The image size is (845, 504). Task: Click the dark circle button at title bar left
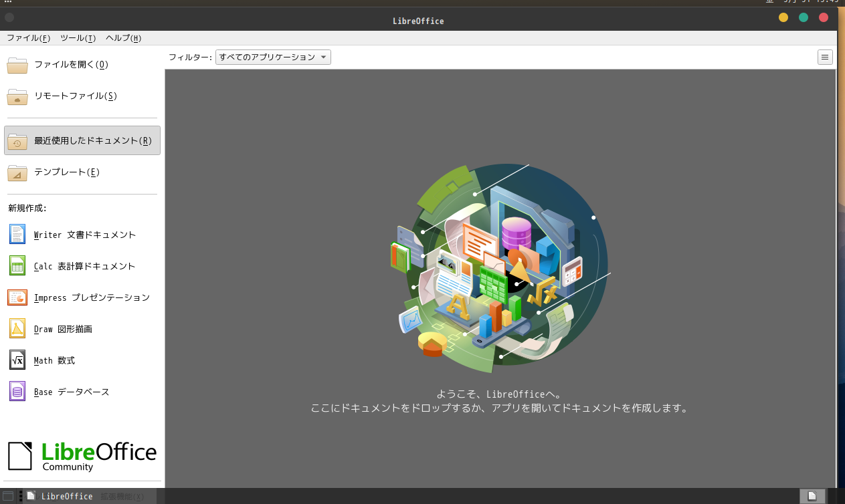click(x=9, y=17)
